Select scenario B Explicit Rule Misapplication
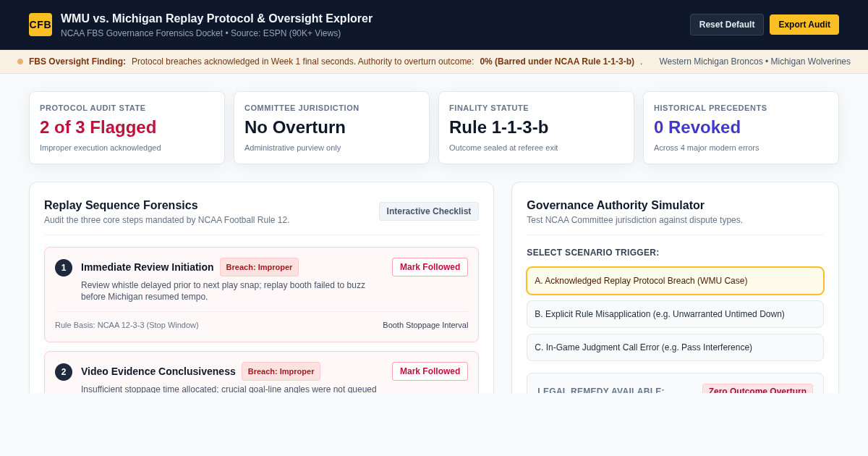This screenshot has width=868, height=456. [675, 314]
